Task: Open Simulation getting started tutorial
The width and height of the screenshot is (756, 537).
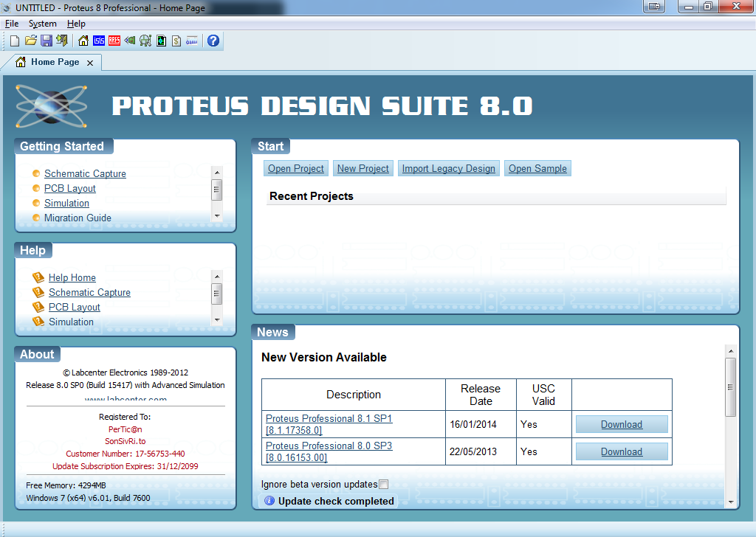Action: pos(66,204)
